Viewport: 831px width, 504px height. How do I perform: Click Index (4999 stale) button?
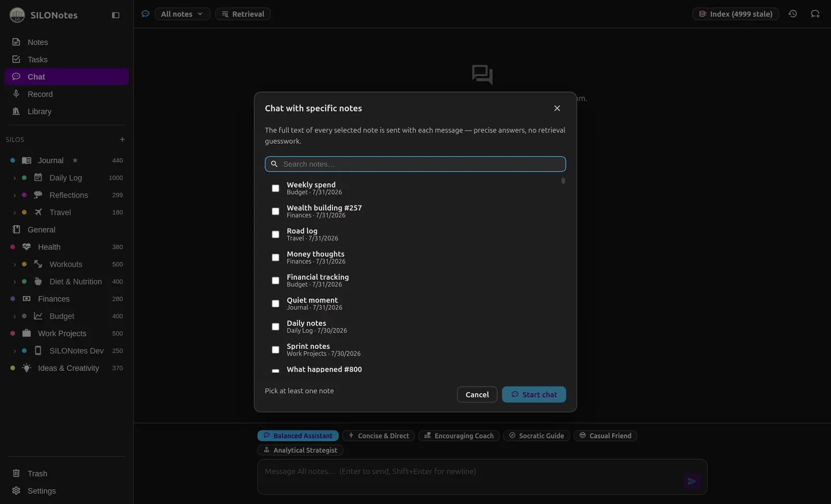pyautogui.click(x=735, y=14)
